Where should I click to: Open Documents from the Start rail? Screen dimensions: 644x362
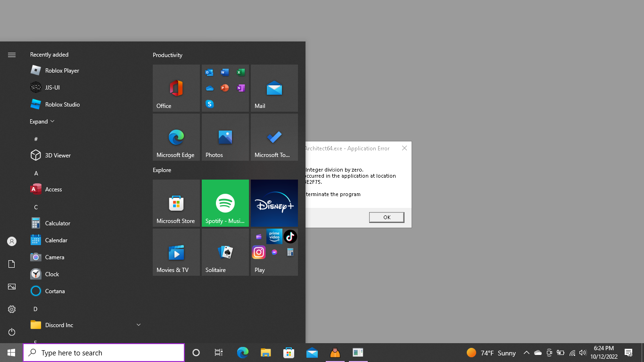[12, 264]
